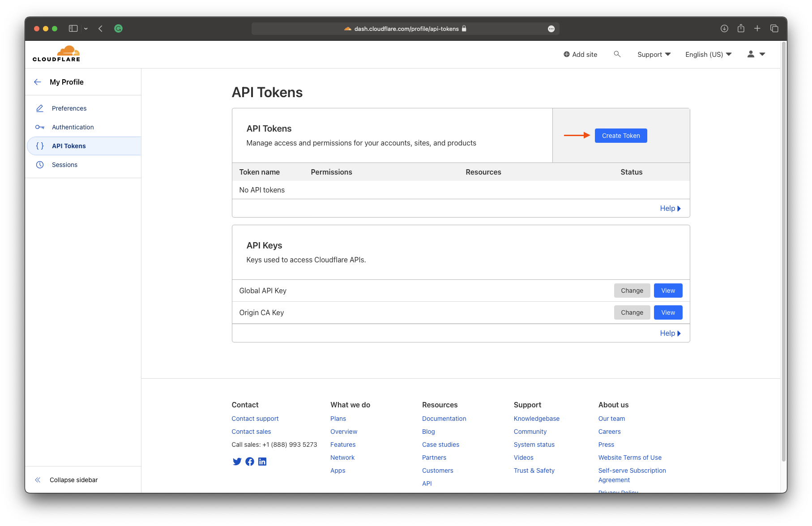View the Global API Key

(x=668, y=291)
